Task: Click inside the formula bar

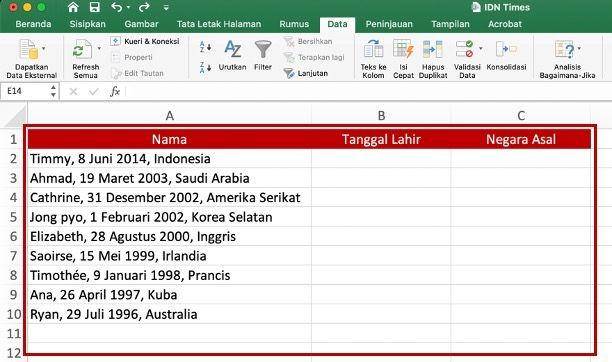Action: click(367, 92)
